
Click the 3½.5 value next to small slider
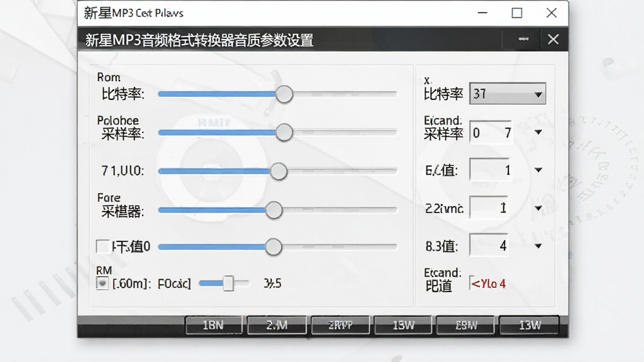pos(273,283)
